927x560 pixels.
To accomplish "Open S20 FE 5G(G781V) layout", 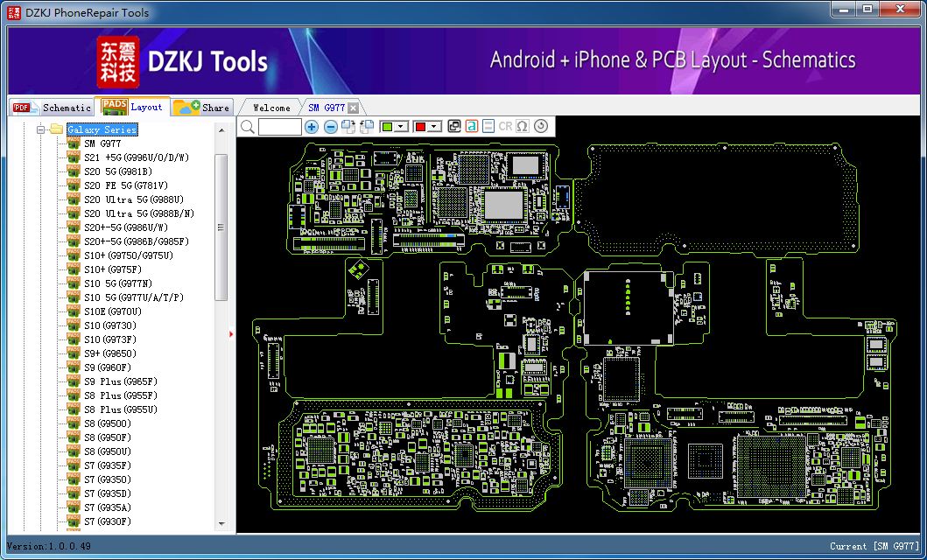I will [126, 185].
